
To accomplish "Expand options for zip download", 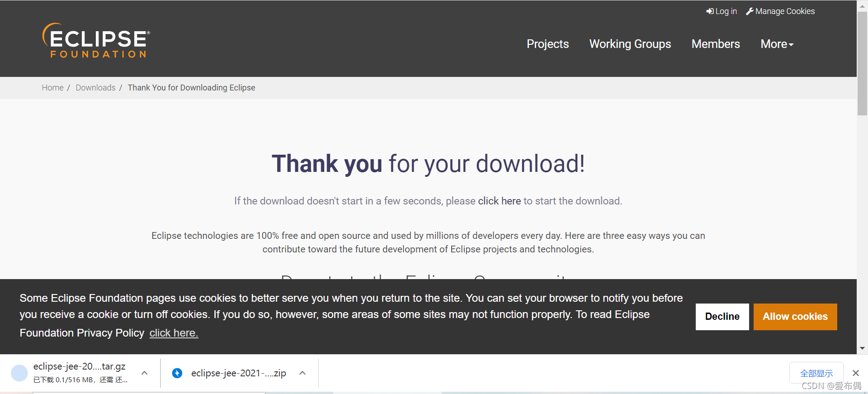I will 303,373.
